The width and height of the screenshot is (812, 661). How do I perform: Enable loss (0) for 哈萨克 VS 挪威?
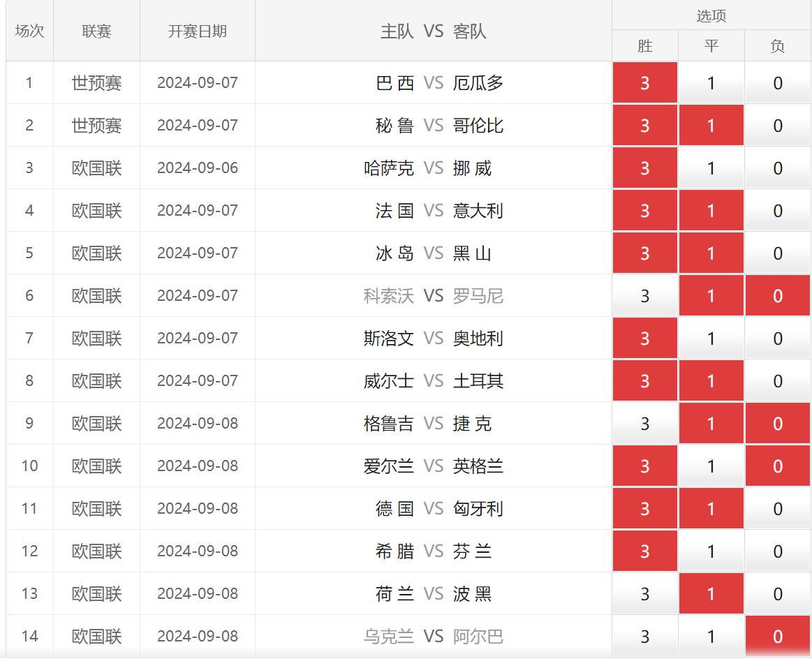point(777,168)
